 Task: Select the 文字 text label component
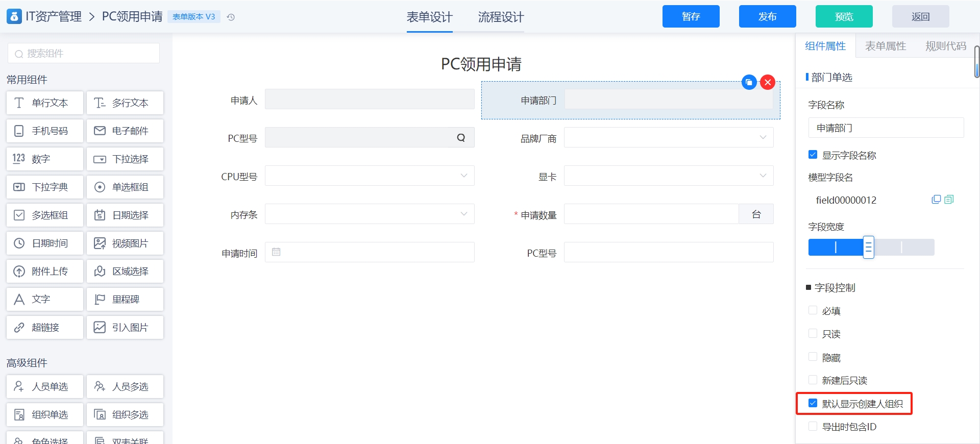[x=44, y=299]
